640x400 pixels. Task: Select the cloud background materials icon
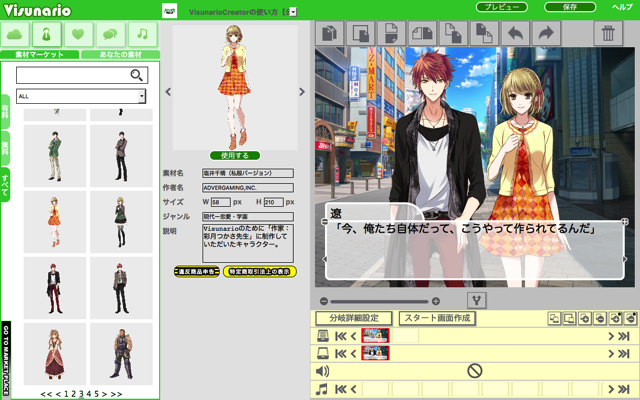tap(16, 34)
